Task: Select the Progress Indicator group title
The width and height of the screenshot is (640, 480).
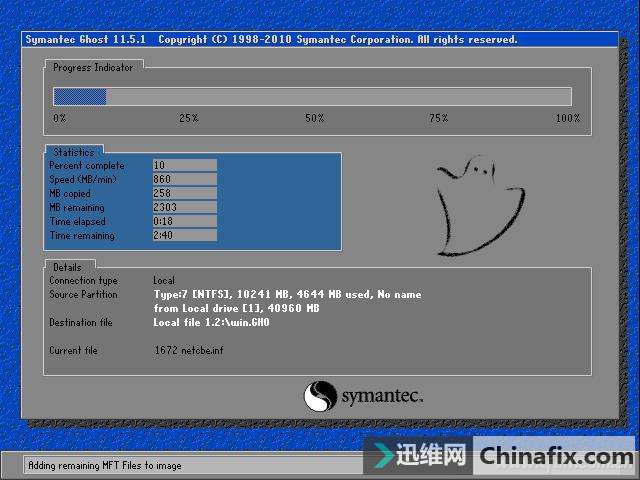Action: 93,67
